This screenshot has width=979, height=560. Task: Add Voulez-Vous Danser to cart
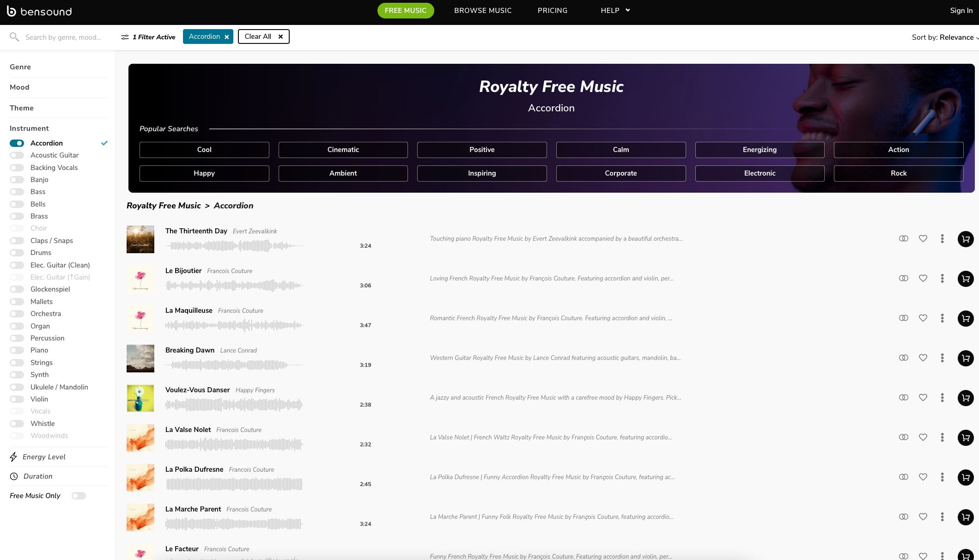pyautogui.click(x=965, y=398)
